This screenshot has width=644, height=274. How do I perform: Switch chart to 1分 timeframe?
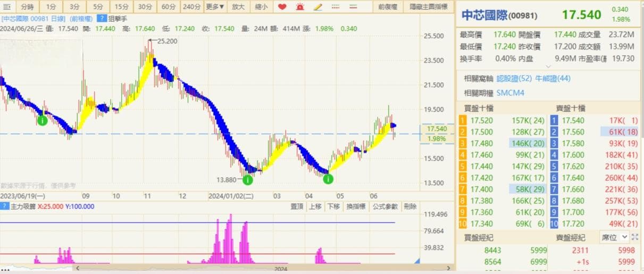point(50,7)
